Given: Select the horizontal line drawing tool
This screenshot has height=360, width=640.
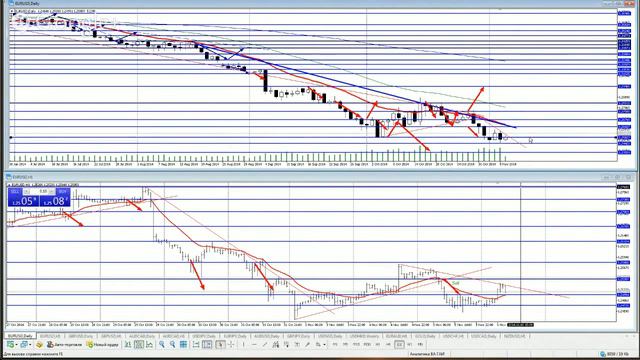Looking at the screenshot, I should pyautogui.click(x=254, y=344).
